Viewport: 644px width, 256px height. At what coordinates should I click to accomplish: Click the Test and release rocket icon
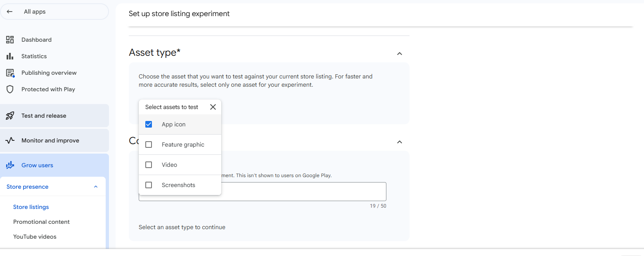pyautogui.click(x=10, y=116)
